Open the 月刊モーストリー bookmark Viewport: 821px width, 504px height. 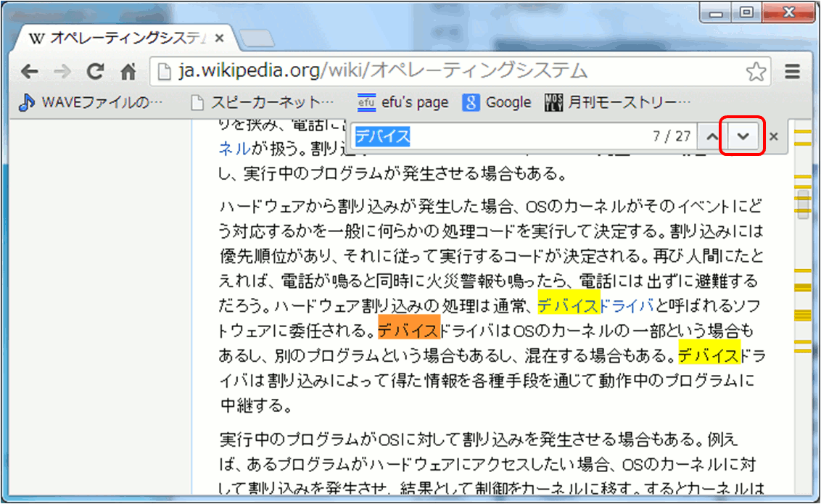click(617, 102)
